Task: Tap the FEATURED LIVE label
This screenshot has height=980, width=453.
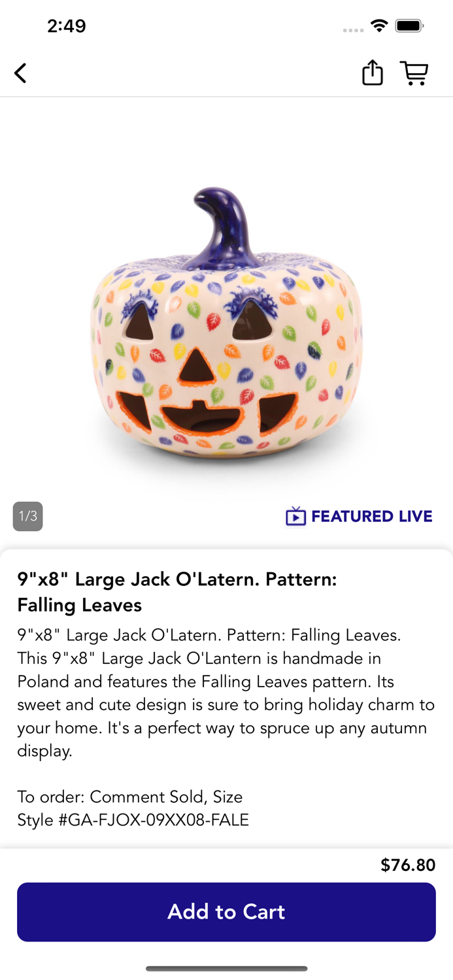Action: tap(372, 516)
